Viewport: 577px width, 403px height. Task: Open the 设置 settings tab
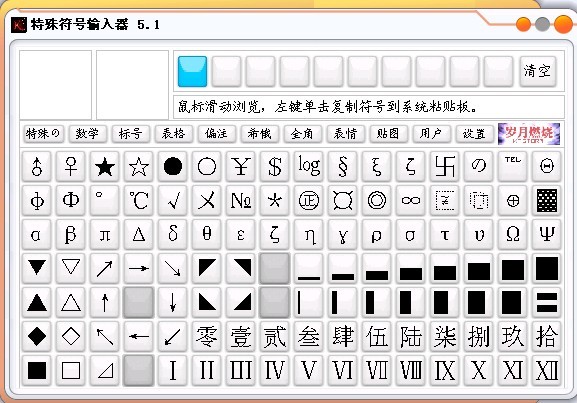tap(474, 134)
